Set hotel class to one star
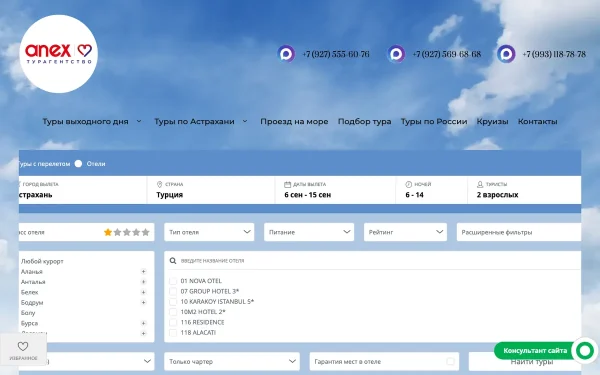This screenshot has width=600, height=375. point(108,232)
